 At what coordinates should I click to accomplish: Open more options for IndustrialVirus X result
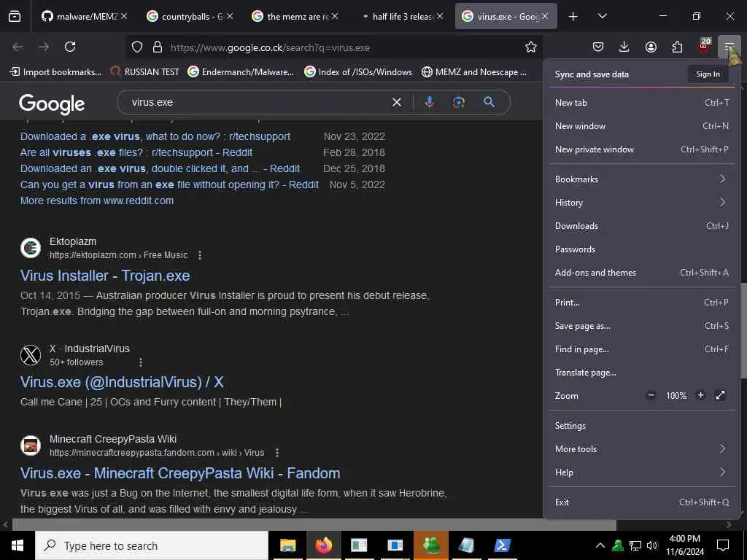[x=141, y=362]
